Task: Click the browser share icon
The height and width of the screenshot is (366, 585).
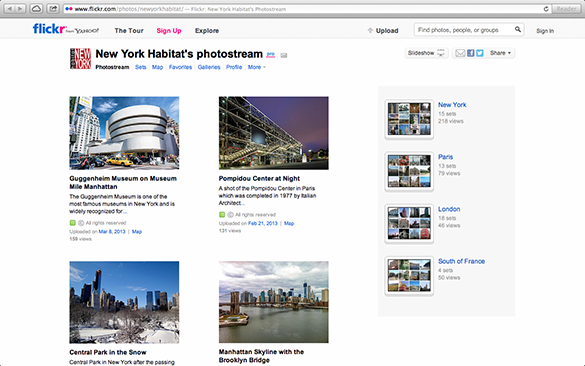Action: pyautogui.click(x=53, y=9)
